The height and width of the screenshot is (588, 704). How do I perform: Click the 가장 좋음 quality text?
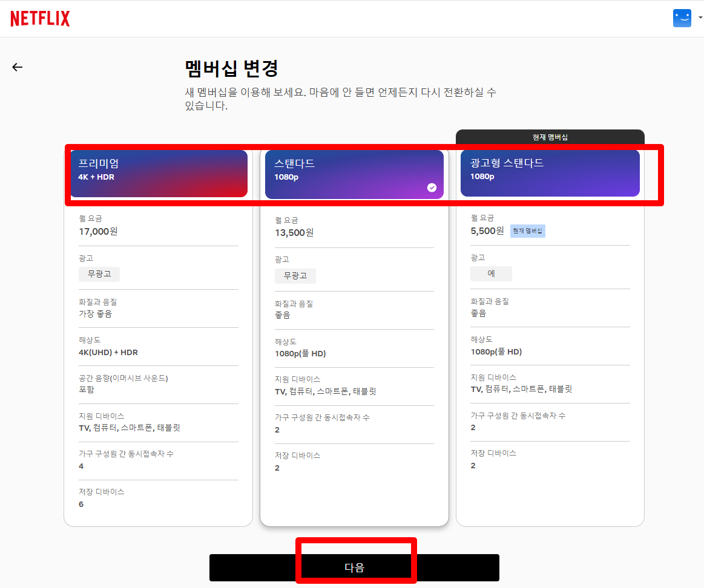pos(95,314)
